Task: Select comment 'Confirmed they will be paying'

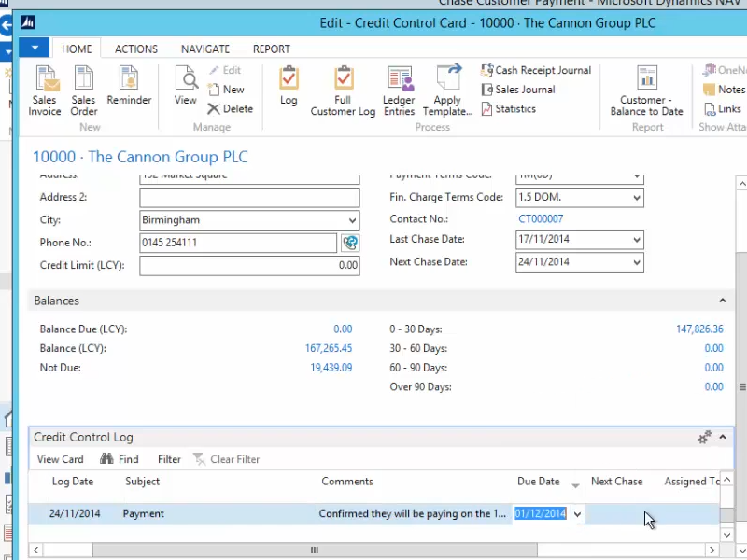Action: point(412,514)
